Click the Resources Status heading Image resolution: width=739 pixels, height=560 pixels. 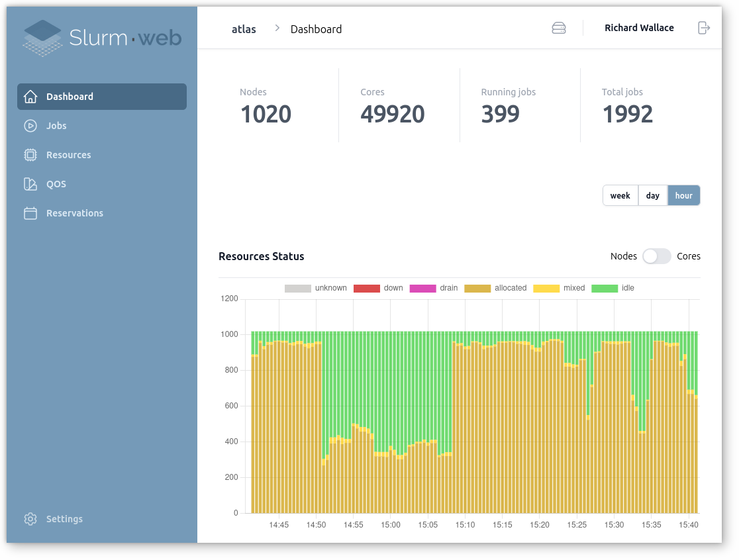coord(262,256)
